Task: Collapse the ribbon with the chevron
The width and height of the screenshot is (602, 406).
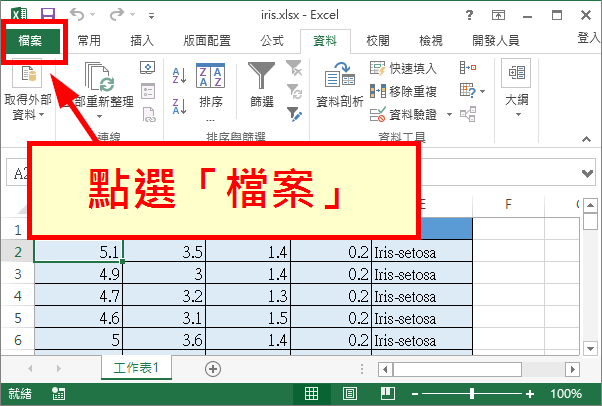Action: click(x=586, y=139)
